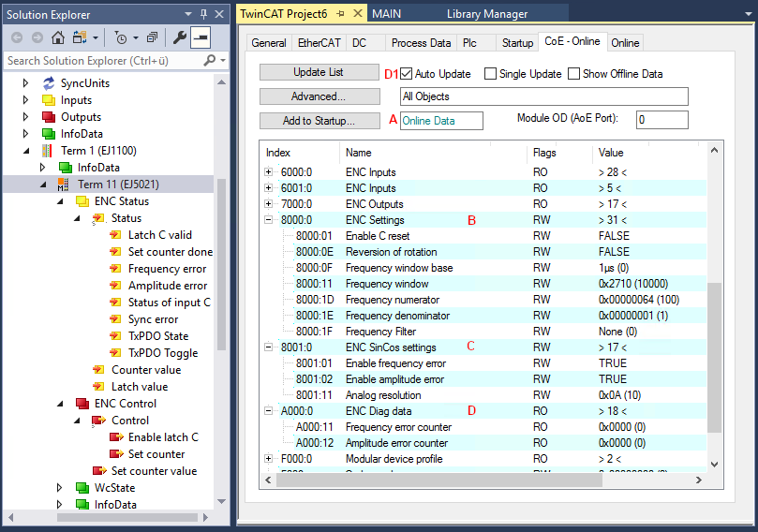Click the Frequency error variable icon
Screen dimensions: 758x532
click(x=115, y=269)
